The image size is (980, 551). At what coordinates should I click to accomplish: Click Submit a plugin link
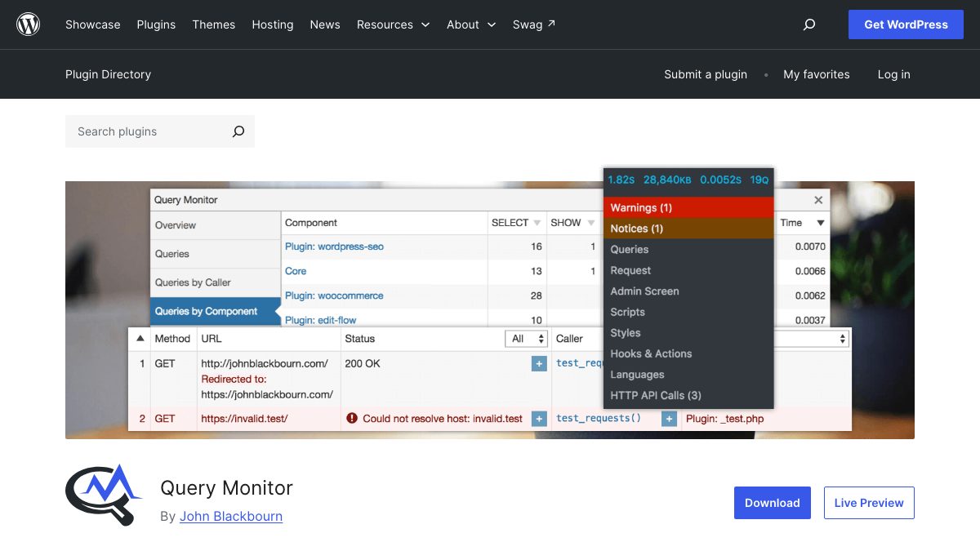(706, 74)
